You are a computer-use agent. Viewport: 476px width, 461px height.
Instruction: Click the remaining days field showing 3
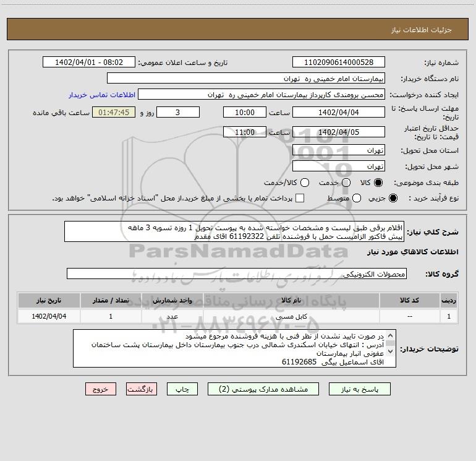coord(178,112)
